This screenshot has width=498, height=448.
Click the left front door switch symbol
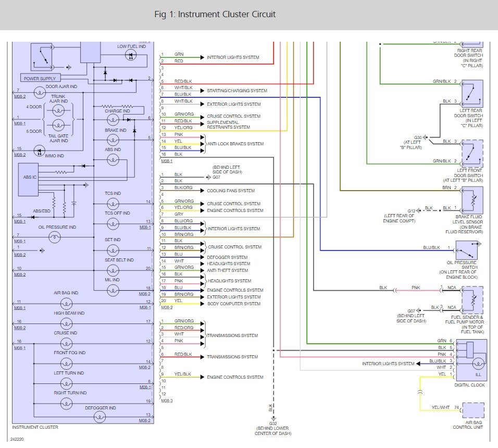(472, 154)
